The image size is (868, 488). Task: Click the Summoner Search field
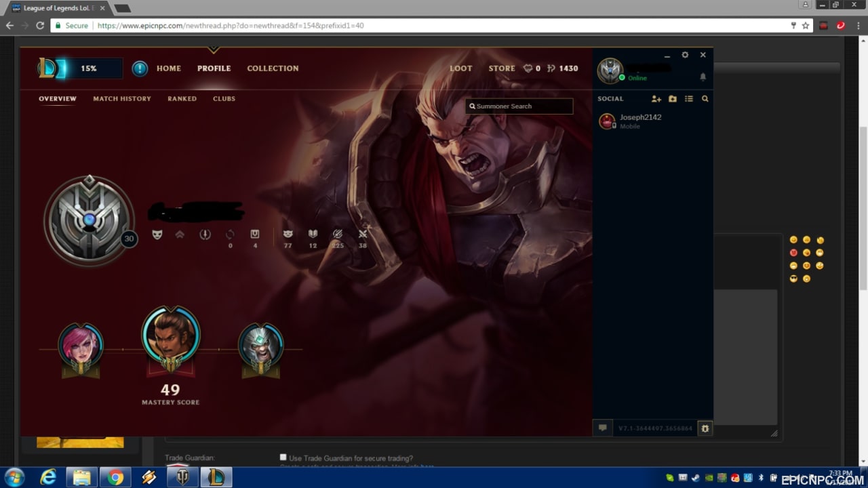pos(519,106)
